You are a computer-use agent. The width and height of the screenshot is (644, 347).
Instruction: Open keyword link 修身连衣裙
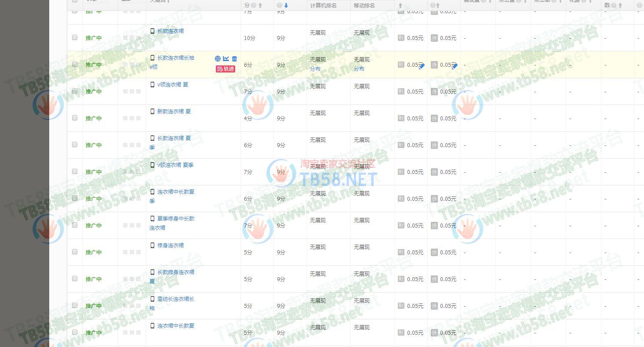click(x=171, y=246)
